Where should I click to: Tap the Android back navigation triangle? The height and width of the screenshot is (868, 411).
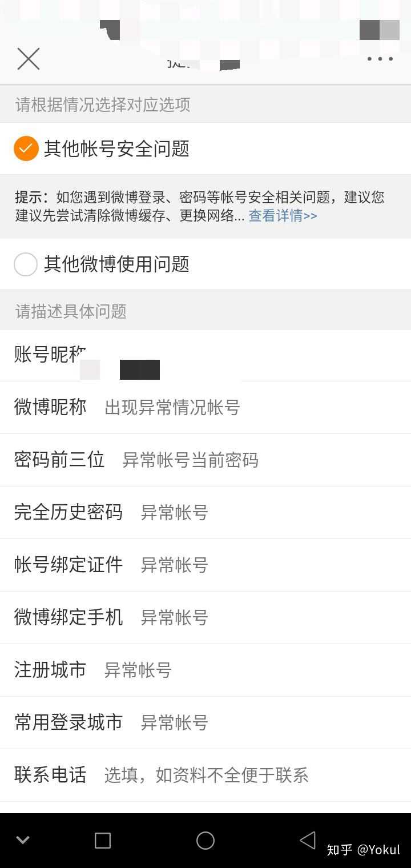click(307, 840)
